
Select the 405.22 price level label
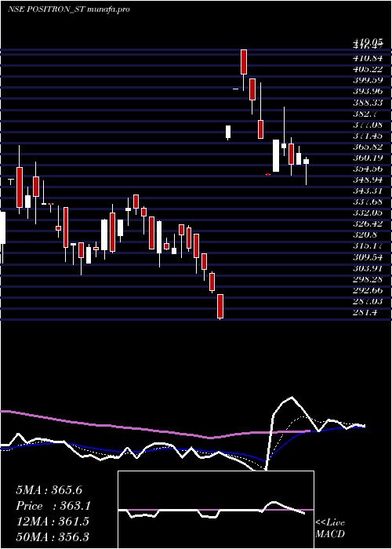368,69
